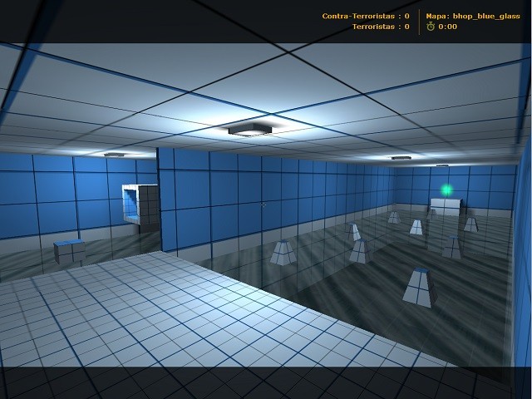Image resolution: width=532 pixels, height=399 pixels.
Task: Click the round timer stopwatch icon
Action: (431, 26)
